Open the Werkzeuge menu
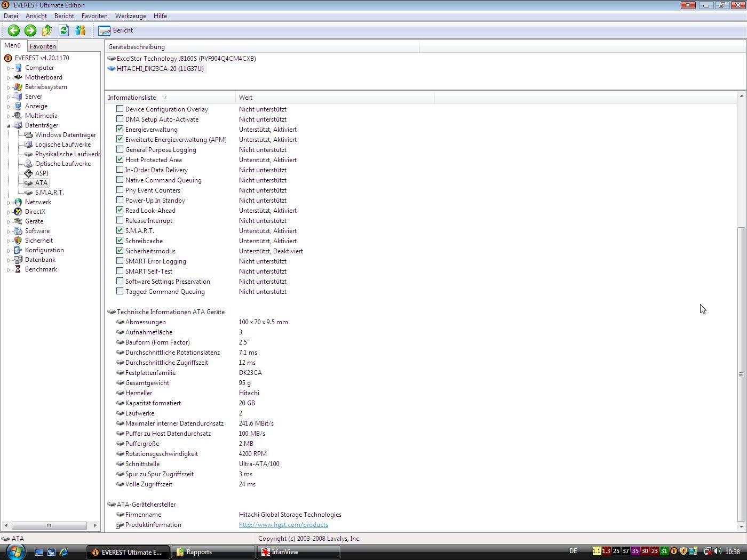 click(130, 16)
